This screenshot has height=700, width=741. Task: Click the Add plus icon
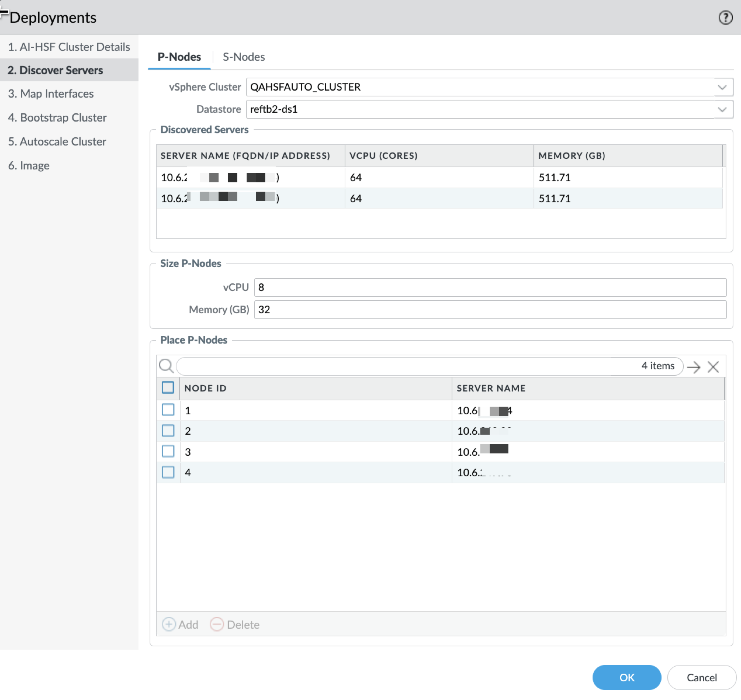click(x=169, y=624)
